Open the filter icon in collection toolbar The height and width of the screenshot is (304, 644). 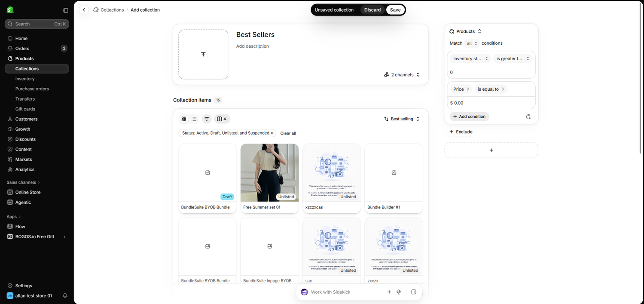click(x=207, y=119)
